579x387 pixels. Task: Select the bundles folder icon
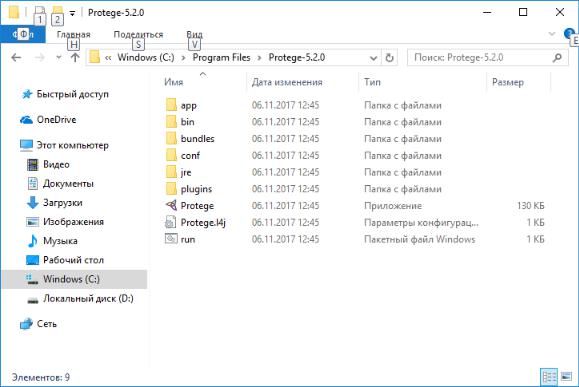(171, 138)
